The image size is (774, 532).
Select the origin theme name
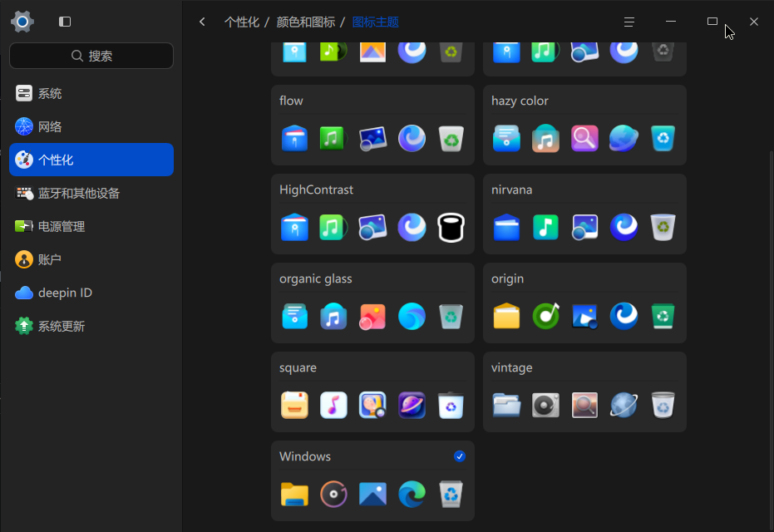point(507,278)
